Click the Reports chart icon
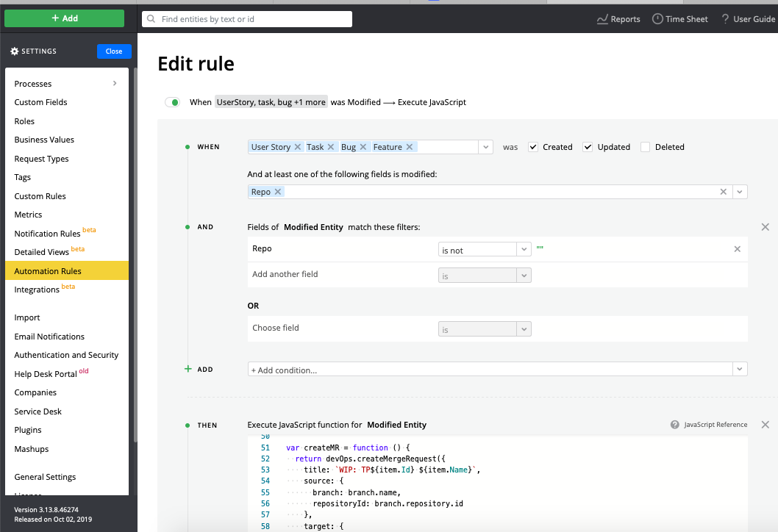The image size is (778, 532). [x=602, y=19]
